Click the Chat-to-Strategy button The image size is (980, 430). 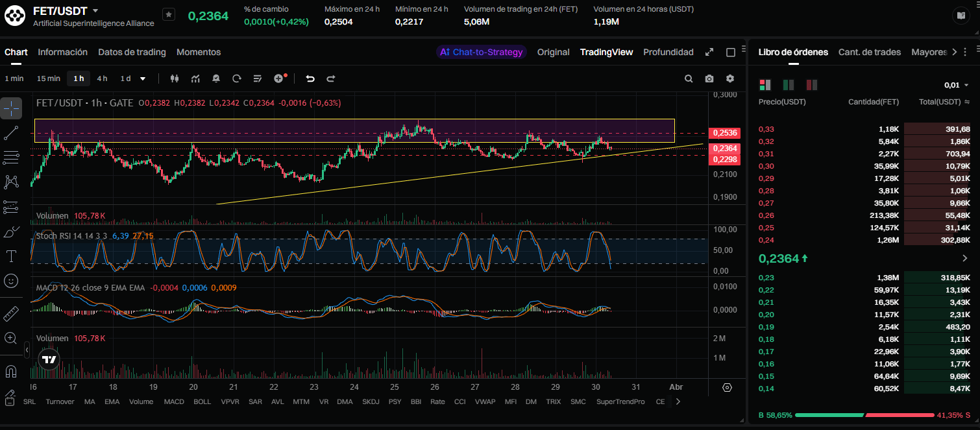pos(481,52)
